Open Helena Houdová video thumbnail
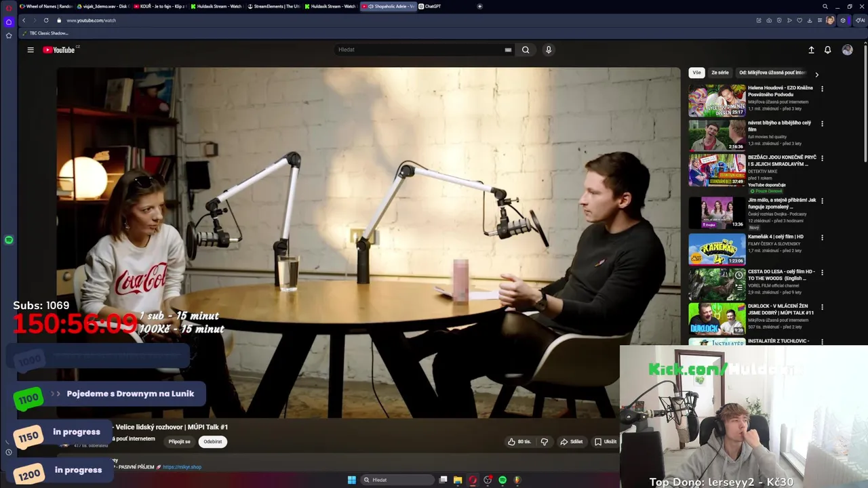 [717, 101]
